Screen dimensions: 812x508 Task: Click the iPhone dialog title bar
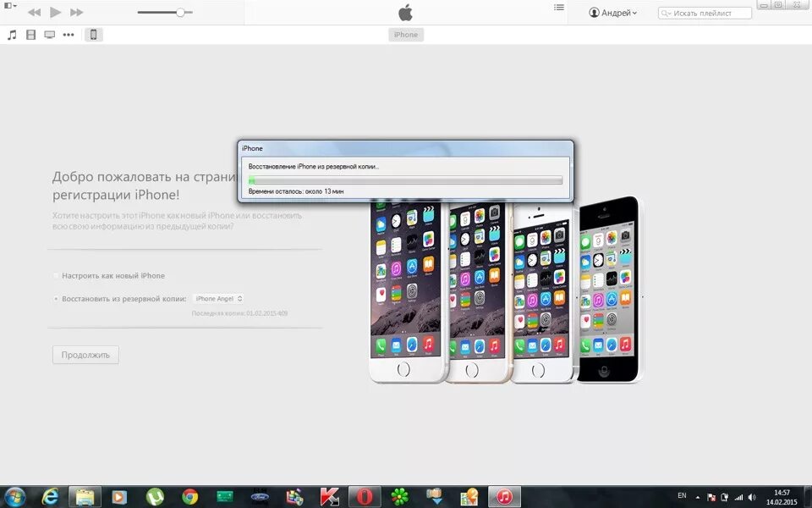[405, 148]
